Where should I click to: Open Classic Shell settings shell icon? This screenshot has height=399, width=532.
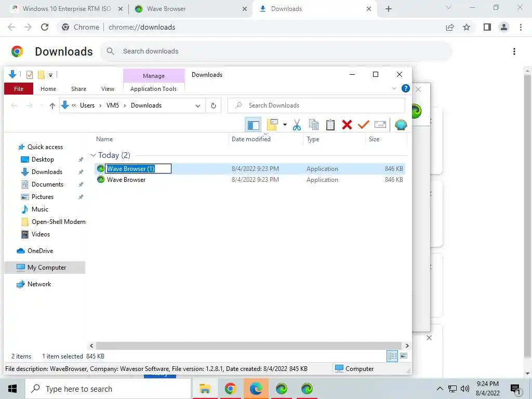401,125
